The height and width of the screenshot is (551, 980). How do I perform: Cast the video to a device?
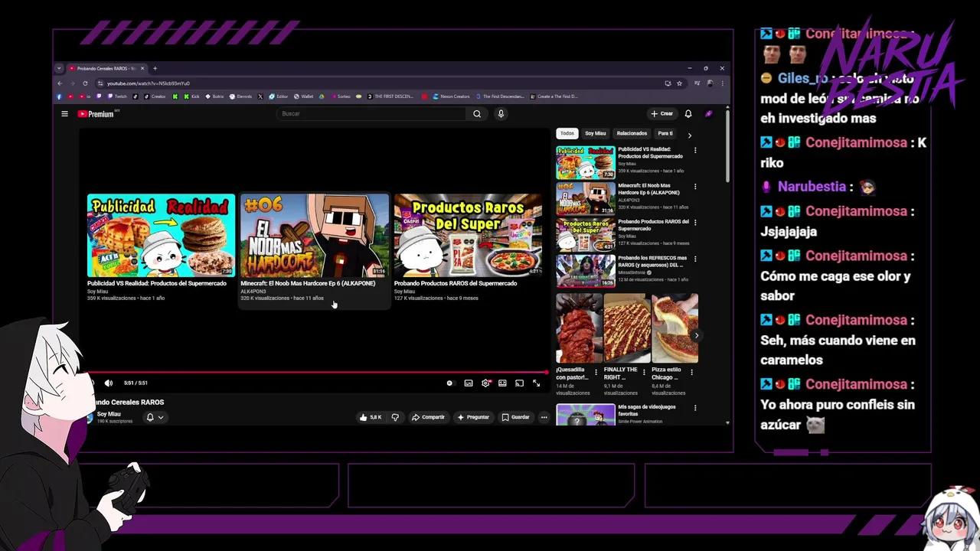pyautogui.click(x=519, y=383)
